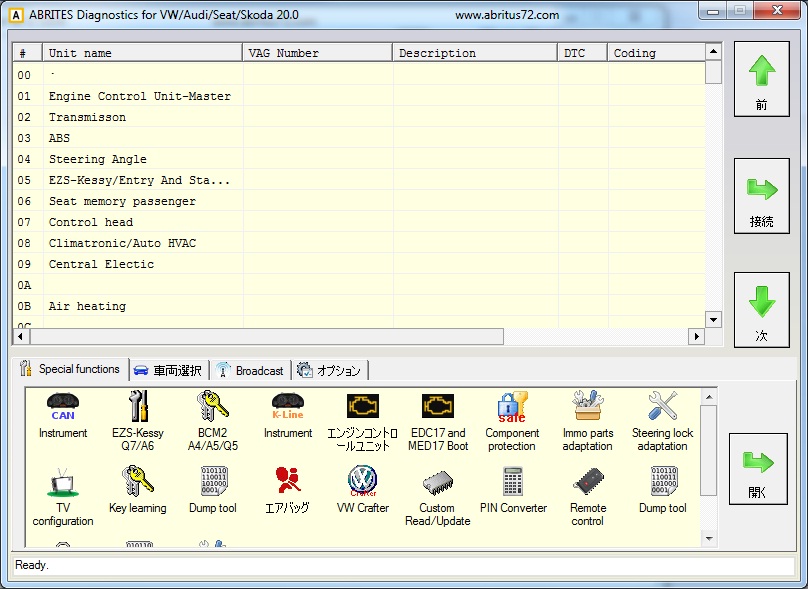808x589 pixels.
Task: Select the Seat memory passenger row
Action: pyautogui.click(x=359, y=201)
